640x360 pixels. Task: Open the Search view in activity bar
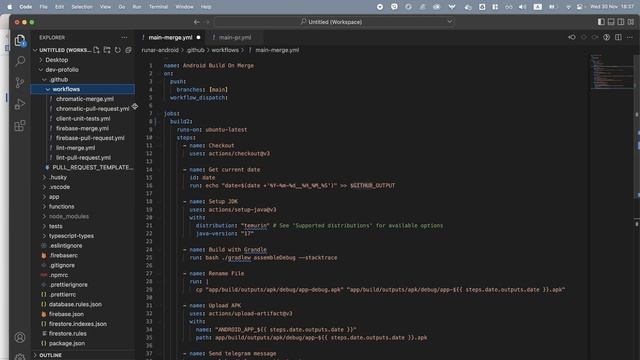(x=20, y=61)
